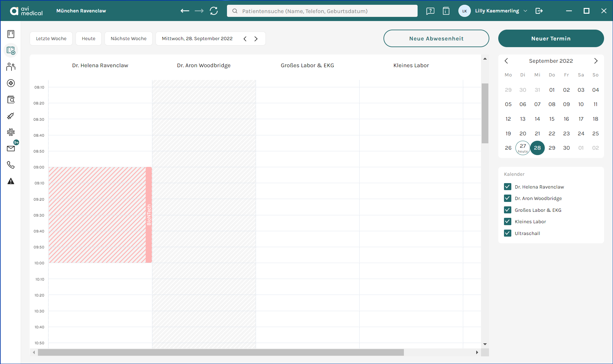Screen dimensions: 613x364
Task: Open the documents list sidebar icon
Action: point(11,34)
